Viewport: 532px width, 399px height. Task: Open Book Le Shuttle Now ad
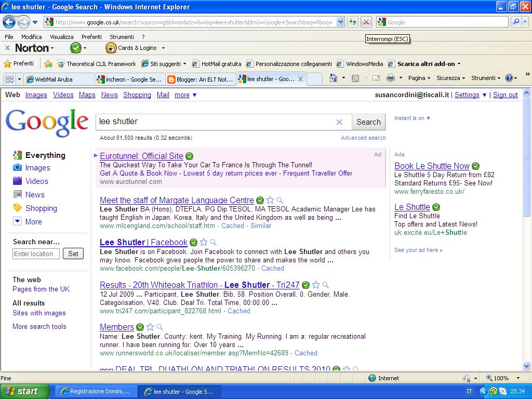[432, 166]
